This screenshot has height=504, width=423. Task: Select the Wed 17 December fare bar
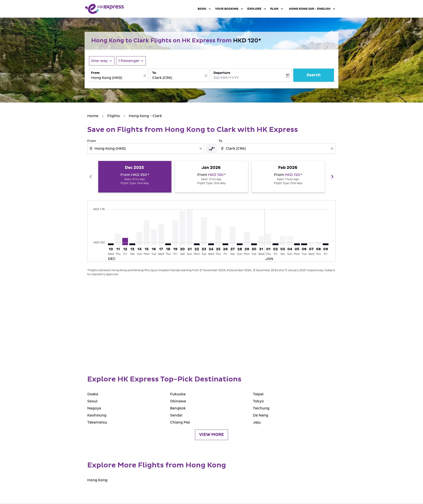coord(161,234)
